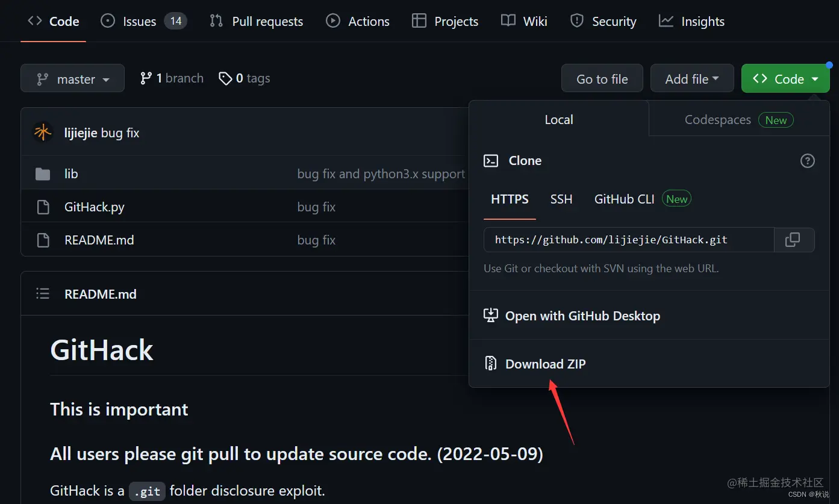
Task: Click the list icon beside README.md heading
Action: (x=43, y=293)
